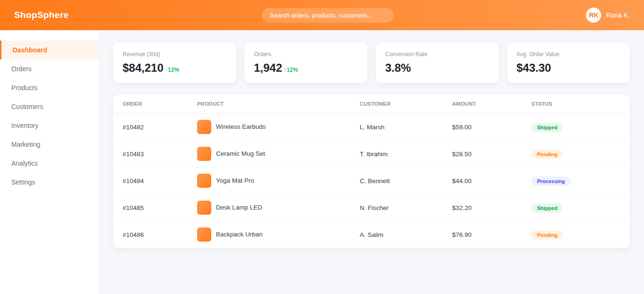
Task: Open the Orders sidebar menu item
Action: (49, 69)
